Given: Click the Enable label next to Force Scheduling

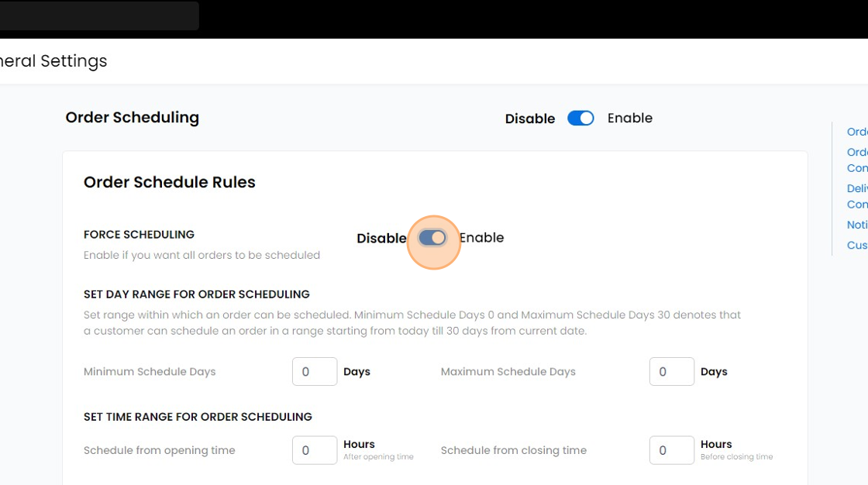Looking at the screenshot, I should 480,238.
